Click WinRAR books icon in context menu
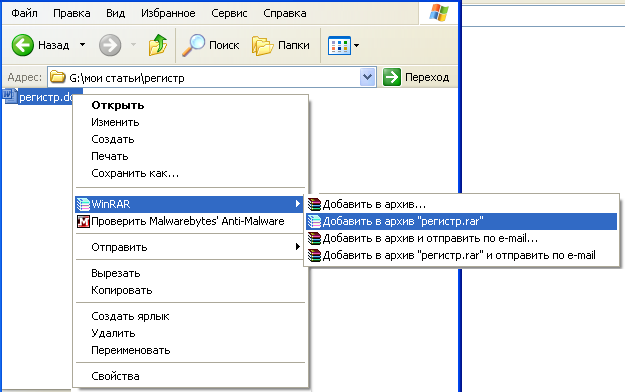Screen dimensions: 625x392 click(x=83, y=204)
